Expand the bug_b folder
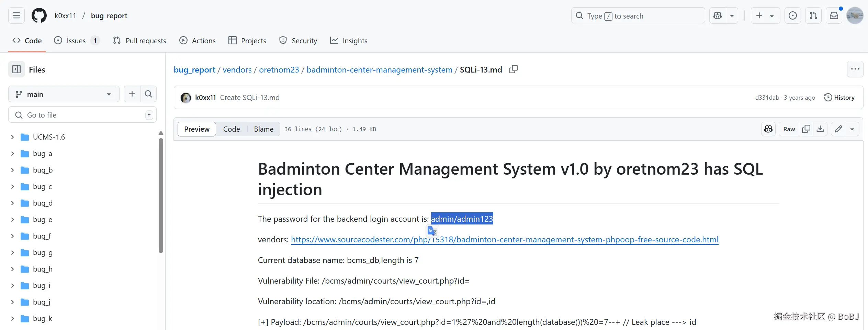The width and height of the screenshot is (868, 330). point(12,170)
